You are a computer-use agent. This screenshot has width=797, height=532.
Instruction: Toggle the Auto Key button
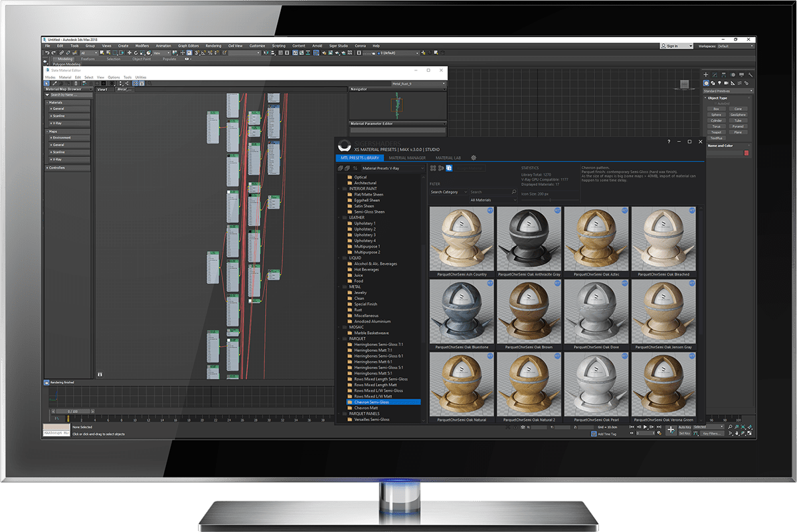tap(685, 427)
